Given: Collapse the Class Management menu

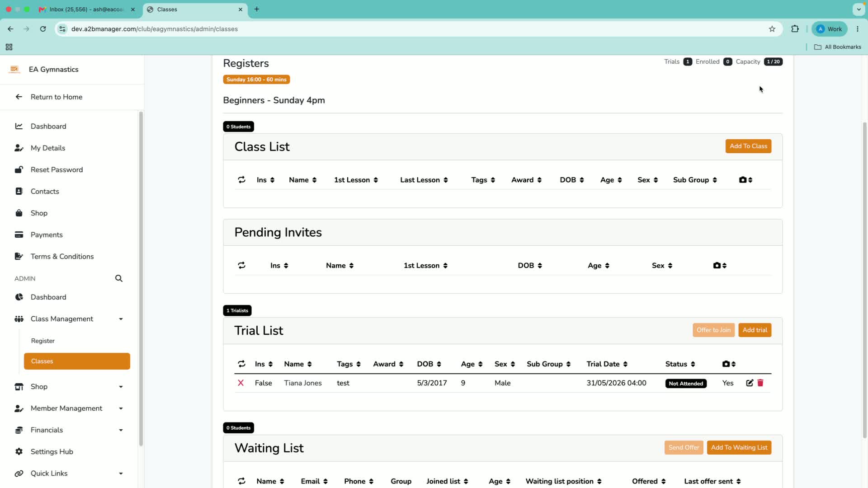Looking at the screenshot, I should click(x=69, y=319).
